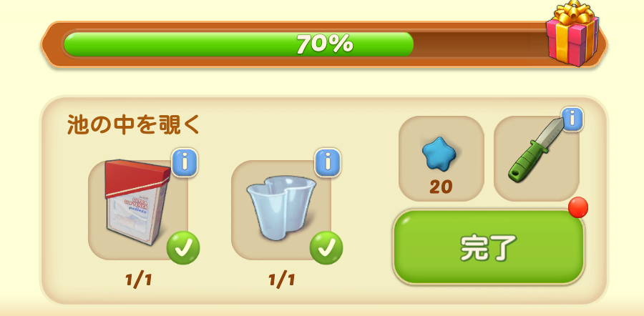Click the 完了 complete button
This screenshot has width=644, height=316.
pyautogui.click(x=488, y=247)
